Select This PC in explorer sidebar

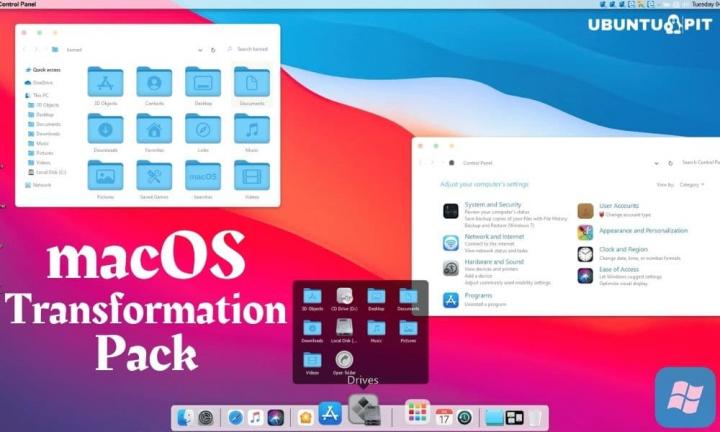pyautogui.click(x=37, y=95)
